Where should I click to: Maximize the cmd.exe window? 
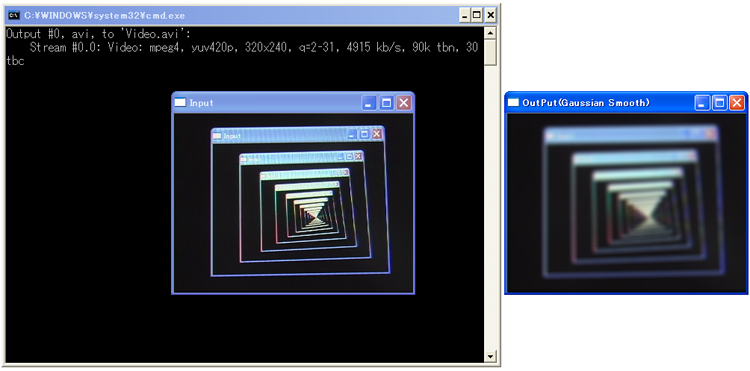pos(477,15)
